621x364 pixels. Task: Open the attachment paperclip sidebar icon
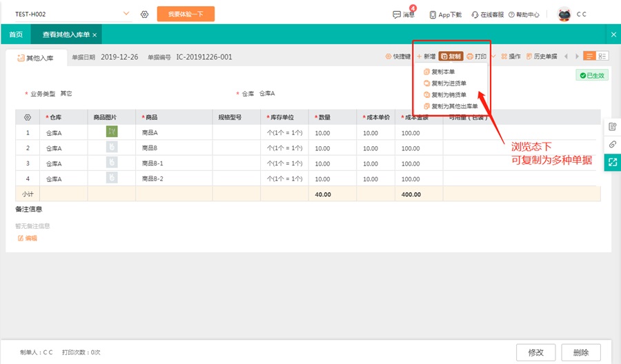tap(612, 144)
